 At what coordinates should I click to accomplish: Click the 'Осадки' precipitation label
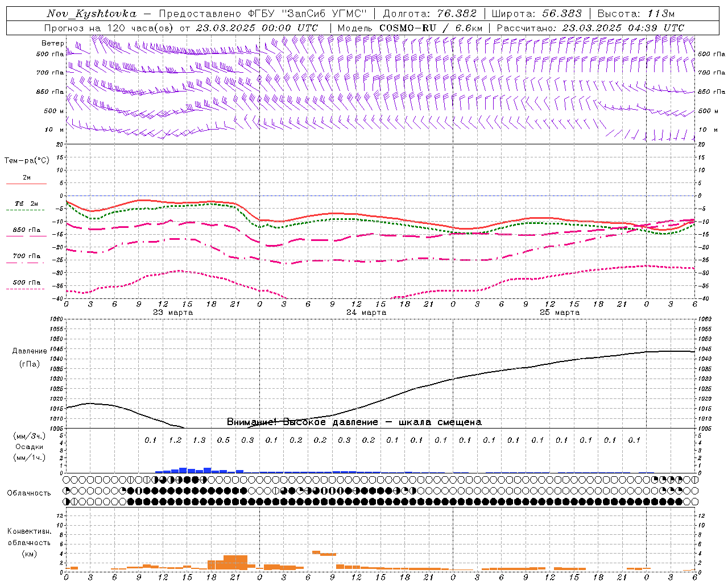[30, 447]
